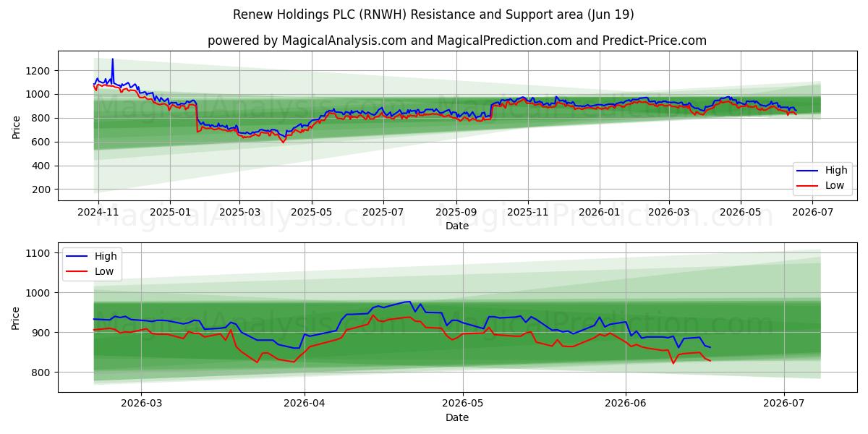Click the '2026-05' tick label on bottom chart
Image resolution: width=868 pixels, height=434 pixels.
point(462,403)
